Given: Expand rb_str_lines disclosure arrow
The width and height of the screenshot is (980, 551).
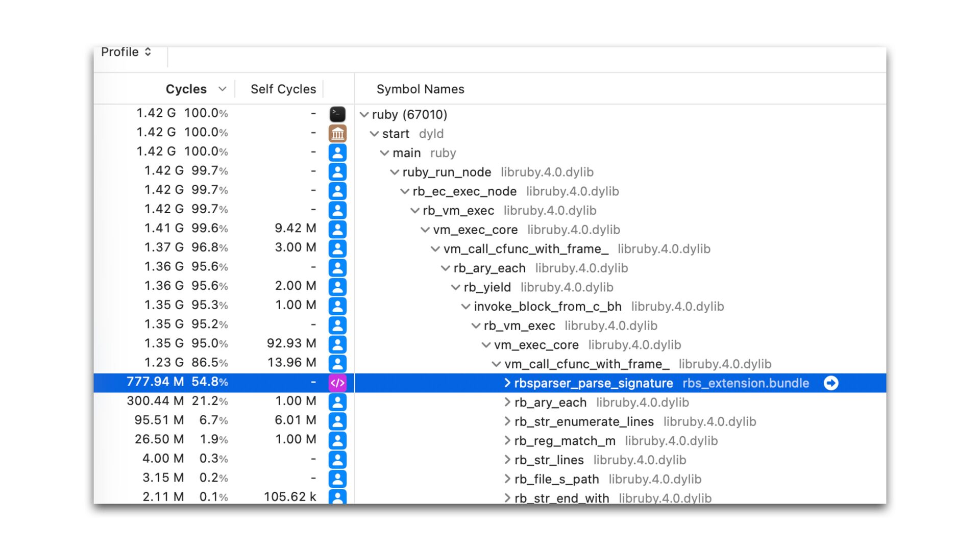Looking at the screenshot, I should click(507, 460).
